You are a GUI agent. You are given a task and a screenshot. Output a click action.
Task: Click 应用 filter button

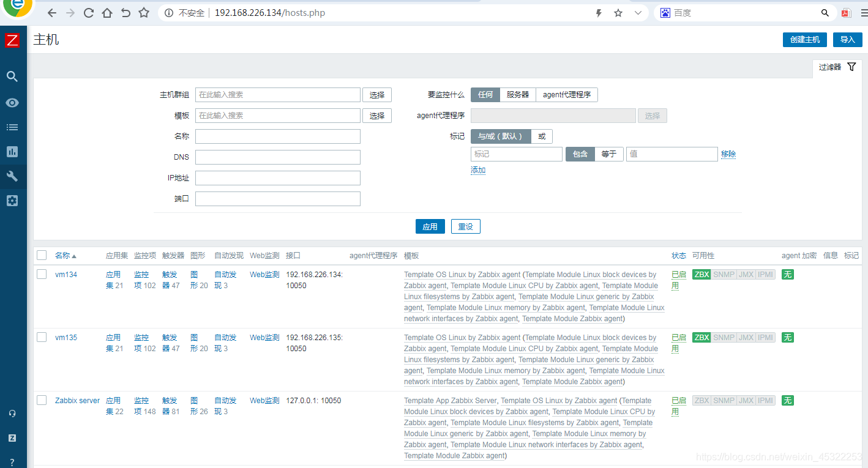tap(430, 226)
